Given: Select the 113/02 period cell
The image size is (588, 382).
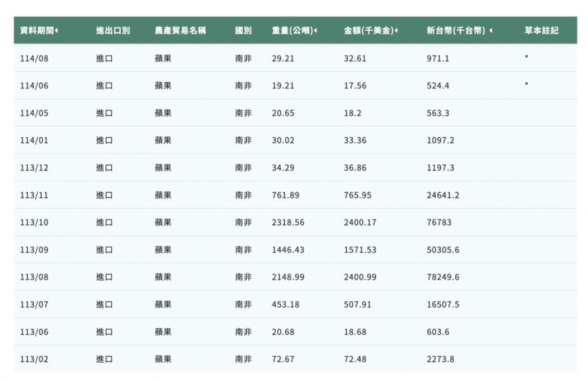Looking at the screenshot, I should (x=34, y=359).
